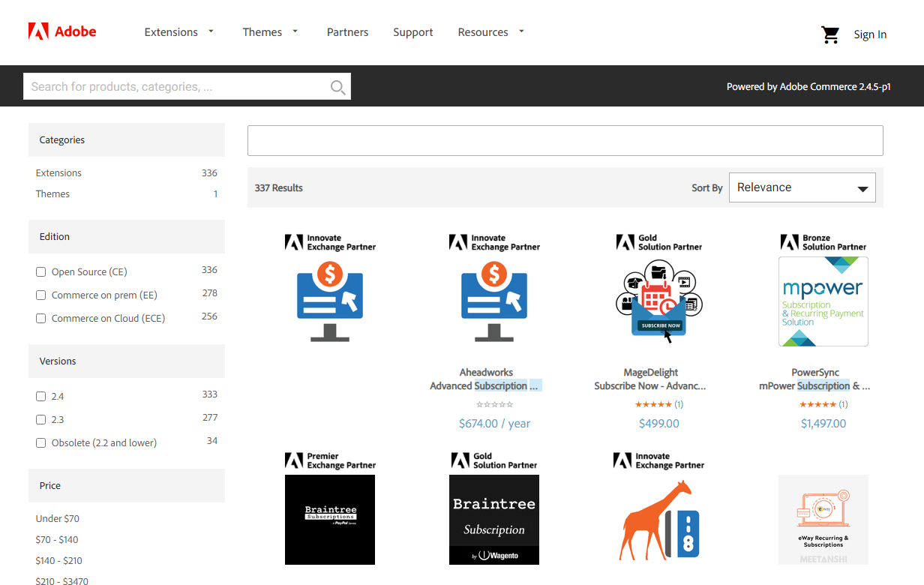Click the Aheadworks vendor name

point(485,372)
